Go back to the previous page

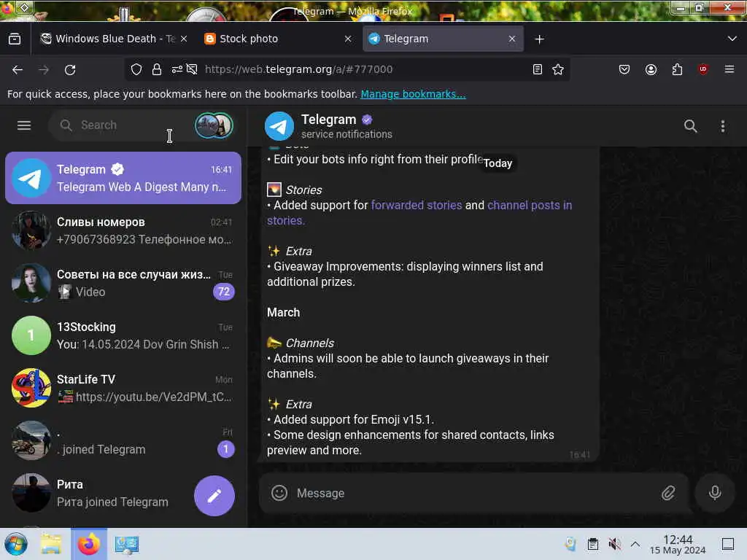coord(18,69)
